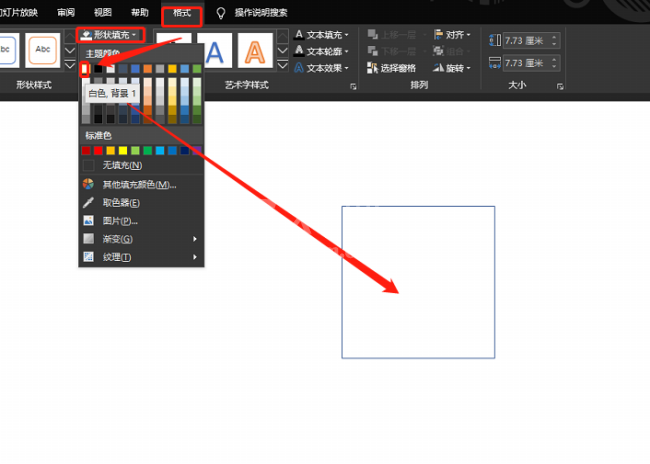Decrease shape width with down spinner

click(555, 67)
